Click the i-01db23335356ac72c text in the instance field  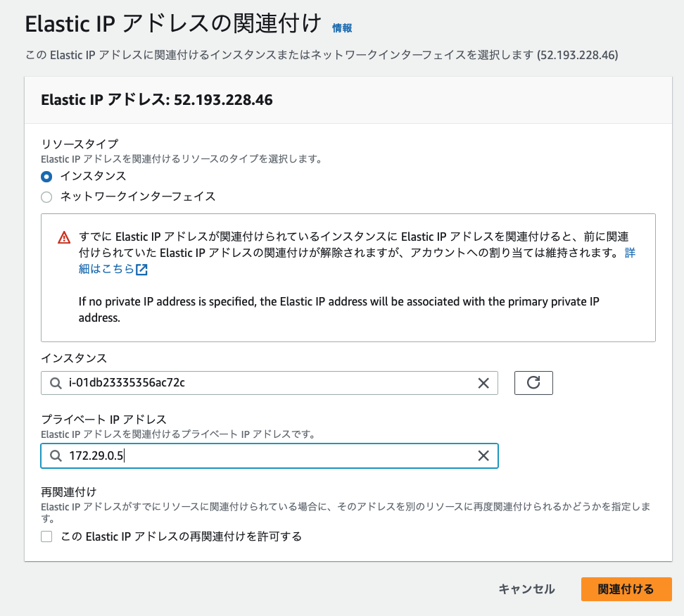127,383
